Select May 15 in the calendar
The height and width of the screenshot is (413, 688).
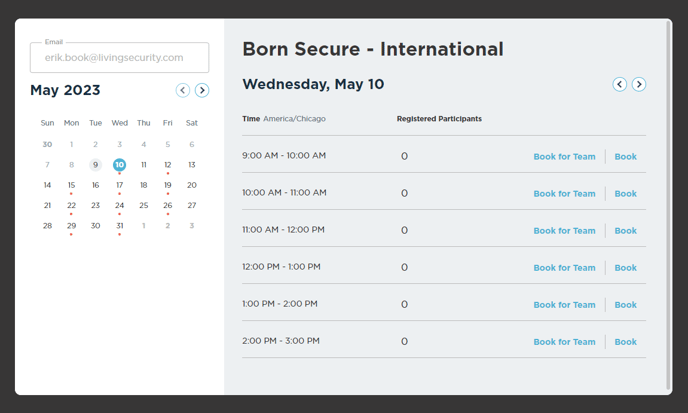pyautogui.click(x=71, y=185)
